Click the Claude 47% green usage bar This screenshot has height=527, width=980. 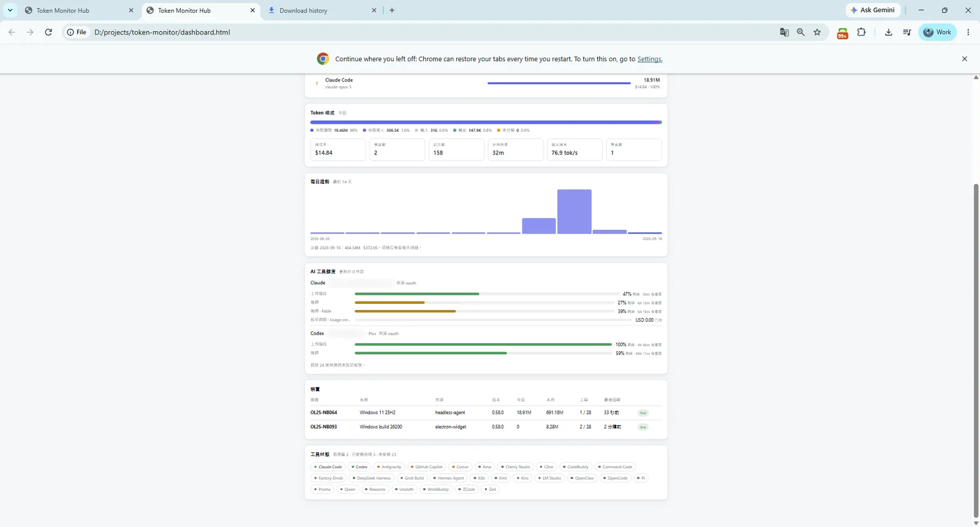(x=417, y=294)
